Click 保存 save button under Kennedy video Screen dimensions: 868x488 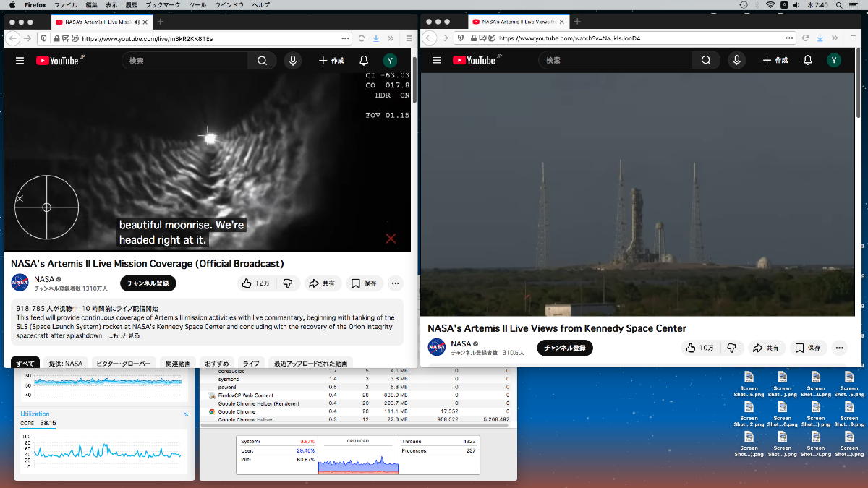point(809,348)
